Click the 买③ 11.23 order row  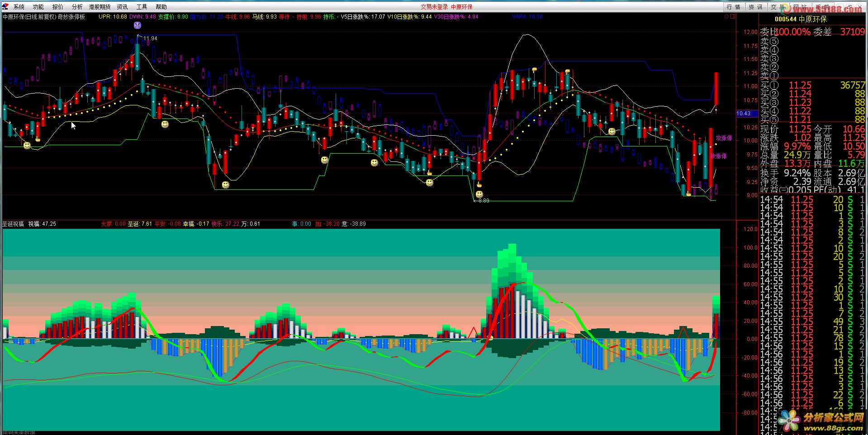(x=813, y=103)
